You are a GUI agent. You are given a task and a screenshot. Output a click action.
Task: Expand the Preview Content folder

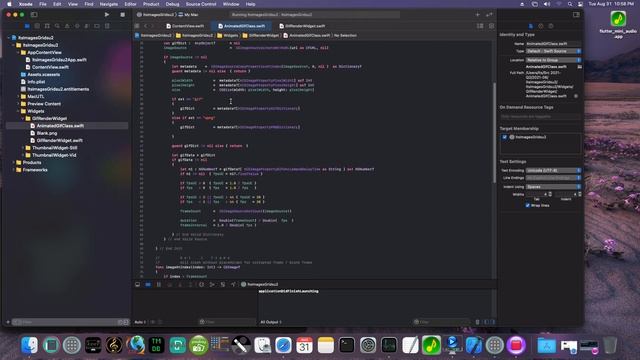[18, 104]
